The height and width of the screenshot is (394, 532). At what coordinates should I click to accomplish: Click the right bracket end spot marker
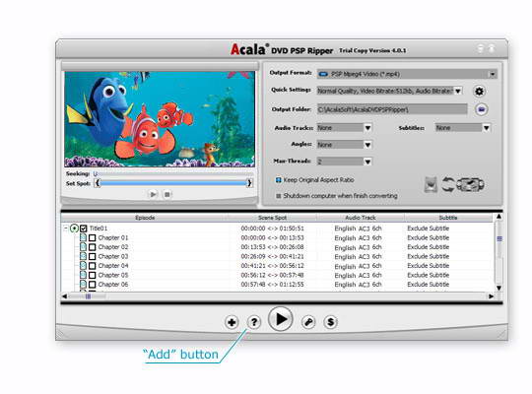tap(249, 183)
